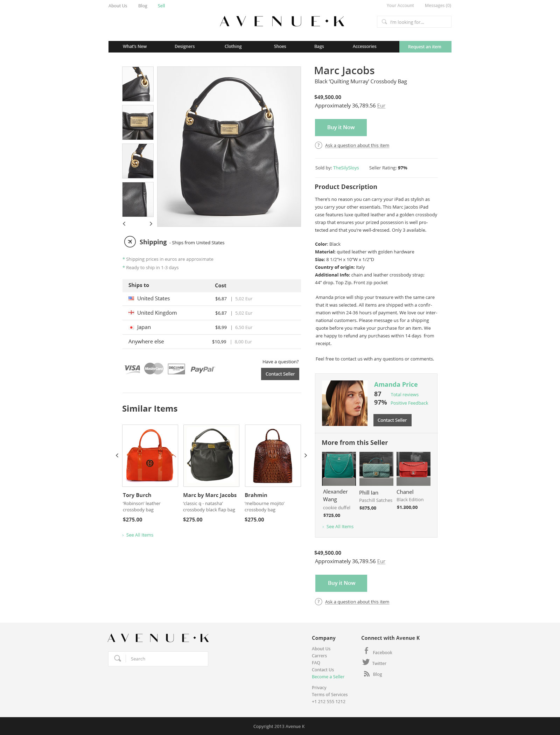The image size is (560, 735).
Task: Show next product thumbnails with right arrow
Action: click(151, 224)
